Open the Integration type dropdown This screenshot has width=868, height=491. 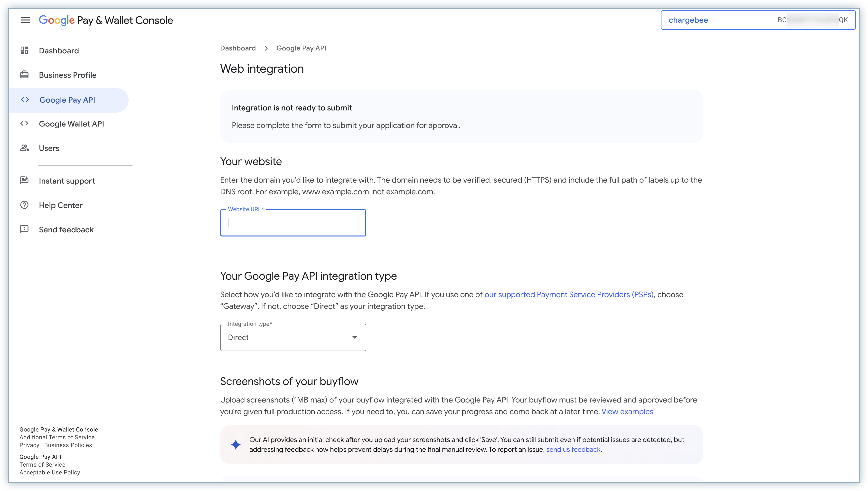coord(293,337)
